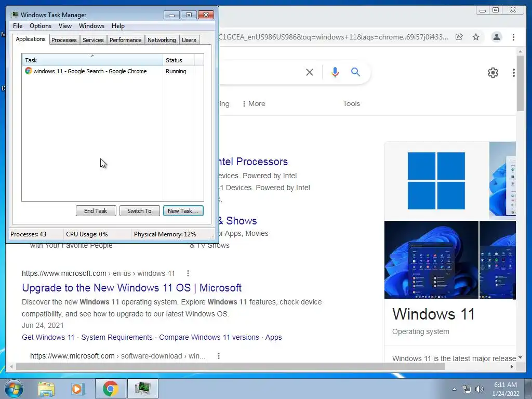The width and height of the screenshot is (532, 399).
Task: Click the Tools search option
Action: (x=352, y=103)
